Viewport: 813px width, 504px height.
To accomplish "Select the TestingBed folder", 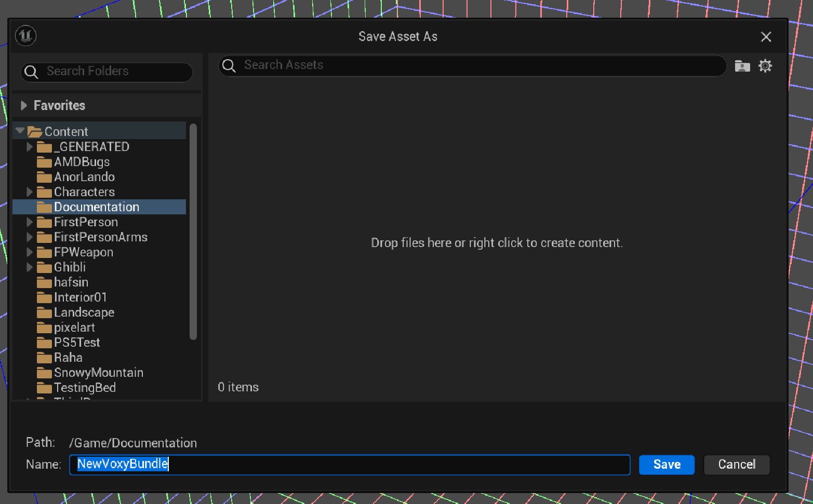I will 85,388.
